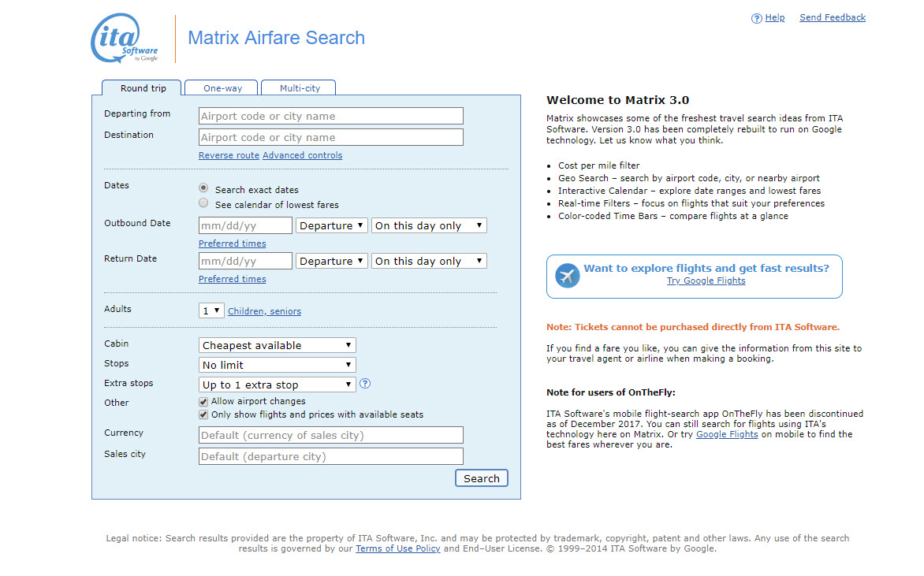Viewport: 924px width, 576px height.
Task: Open the Return Date Departure dropdown
Action: [332, 261]
